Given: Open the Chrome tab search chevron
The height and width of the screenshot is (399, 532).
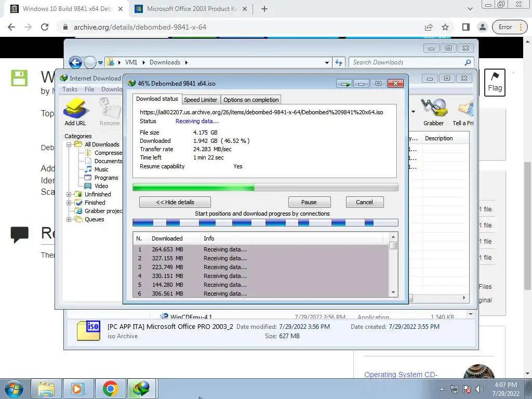Looking at the screenshot, I should pyautogui.click(x=470, y=9).
